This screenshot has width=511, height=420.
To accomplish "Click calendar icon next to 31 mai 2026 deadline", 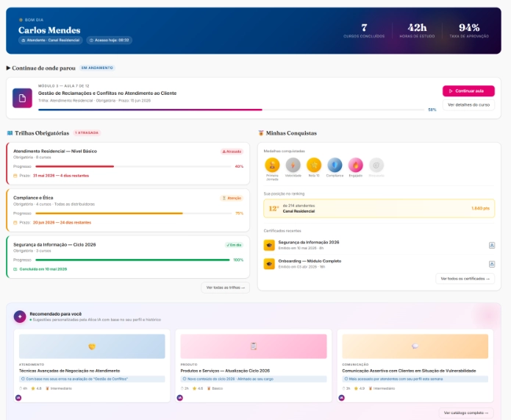I will pos(15,176).
